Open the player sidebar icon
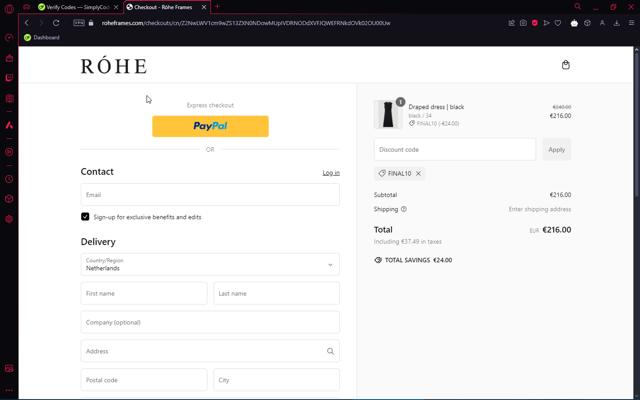 point(9,152)
